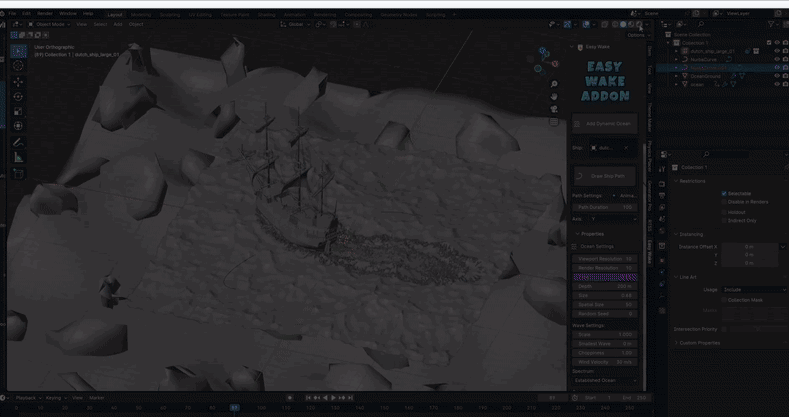
Task: Select the Cursor tool in toolbar
Action: point(19,66)
